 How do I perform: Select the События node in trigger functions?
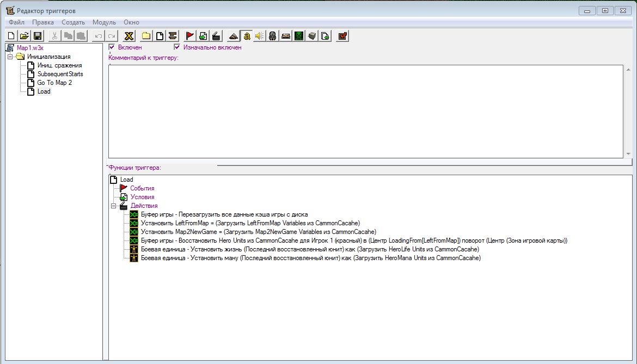coord(142,188)
